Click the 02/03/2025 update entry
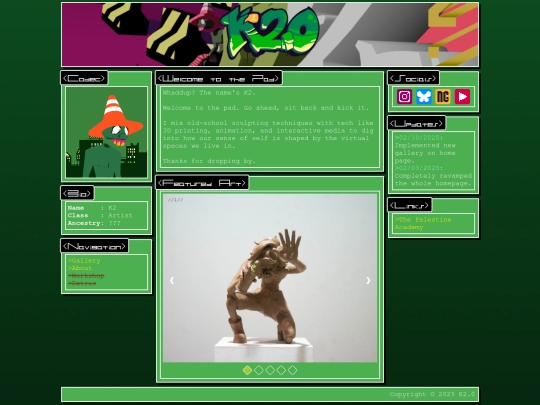Screen dimensions: 540x405 pos(433,176)
